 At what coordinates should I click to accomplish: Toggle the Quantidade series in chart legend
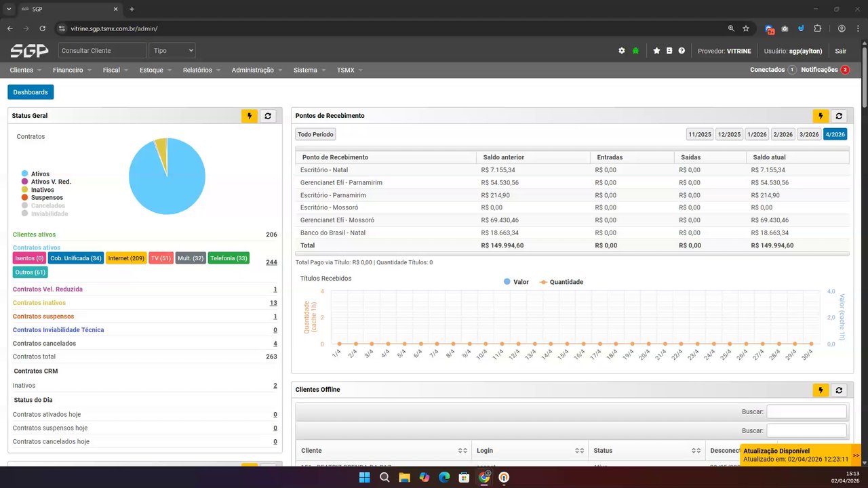[x=561, y=282]
